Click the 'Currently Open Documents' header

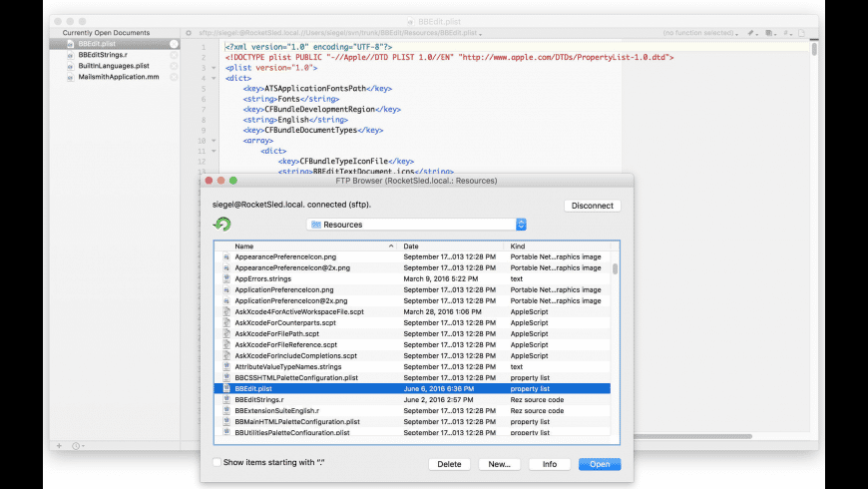click(106, 33)
